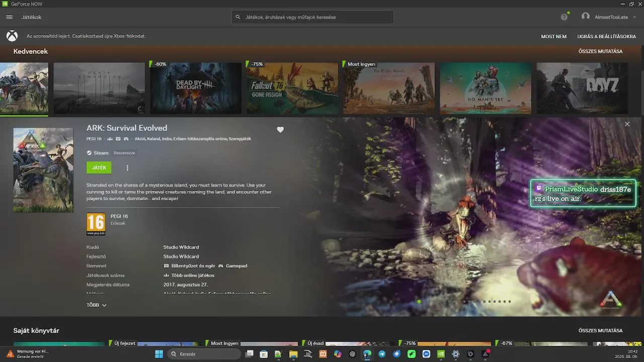644x362 pixels.
Task: Click the PEGI 16 rating badge
Action: [96, 224]
